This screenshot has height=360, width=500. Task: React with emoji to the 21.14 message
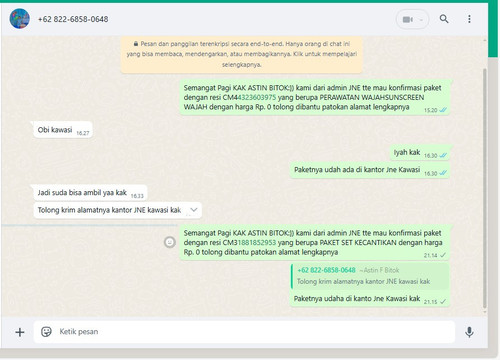point(170,242)
